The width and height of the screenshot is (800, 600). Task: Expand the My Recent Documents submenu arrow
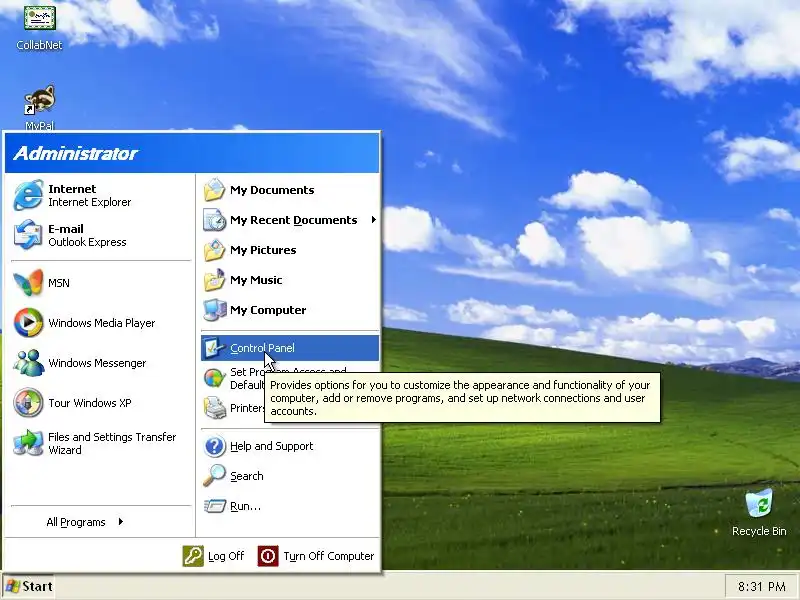(373, 220)
